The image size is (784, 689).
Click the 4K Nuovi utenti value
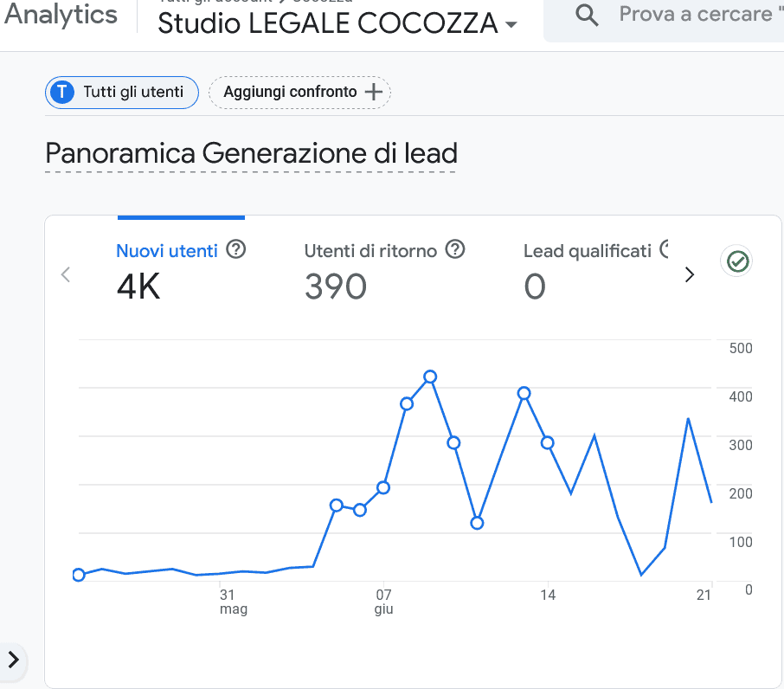(138, 287)
